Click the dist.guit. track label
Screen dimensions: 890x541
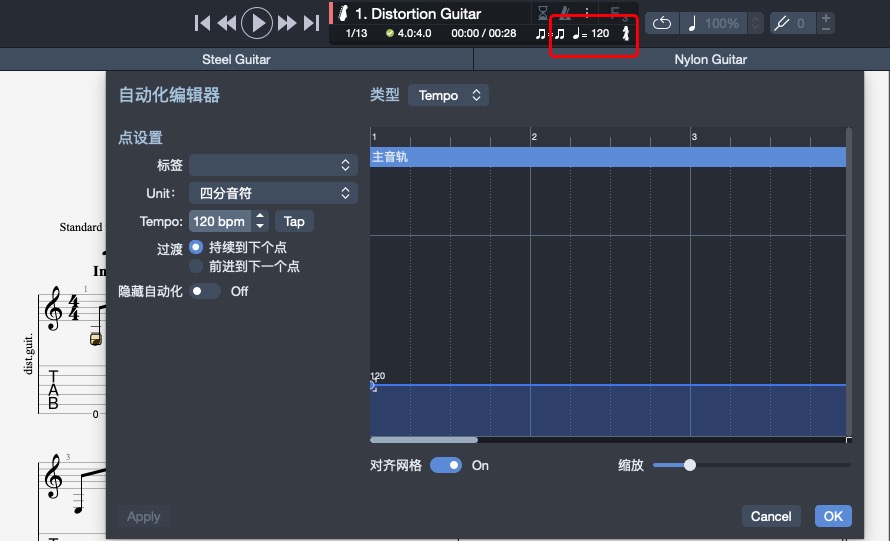click(x=28, y=354)
